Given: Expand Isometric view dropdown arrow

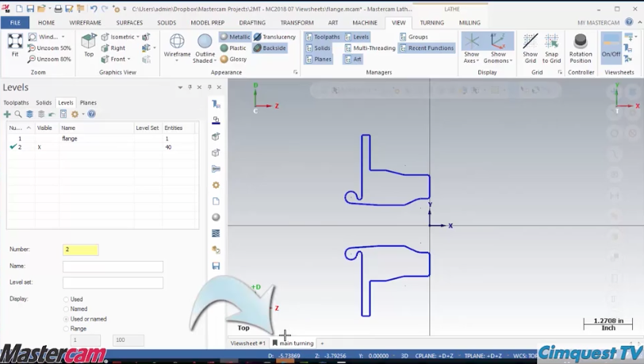Looking at the screenshot, I should coord(137,37).
